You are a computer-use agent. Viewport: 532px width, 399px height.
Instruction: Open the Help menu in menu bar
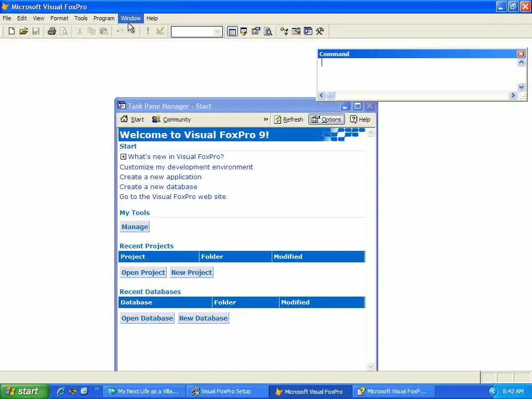[152, 18]
